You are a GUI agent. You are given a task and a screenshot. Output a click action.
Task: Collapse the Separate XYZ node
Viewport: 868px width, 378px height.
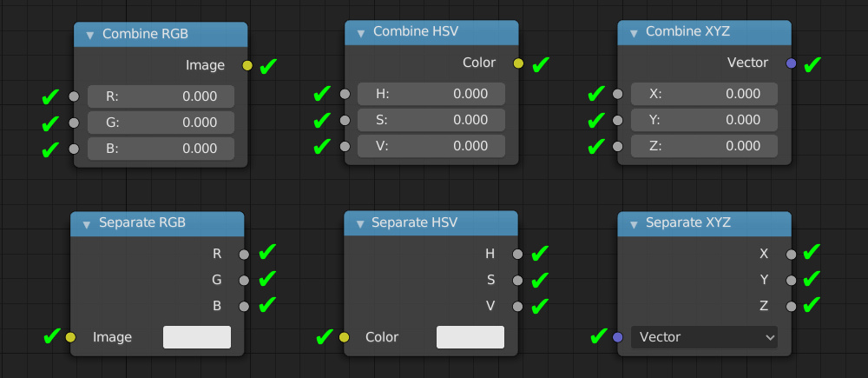point(634,224)
